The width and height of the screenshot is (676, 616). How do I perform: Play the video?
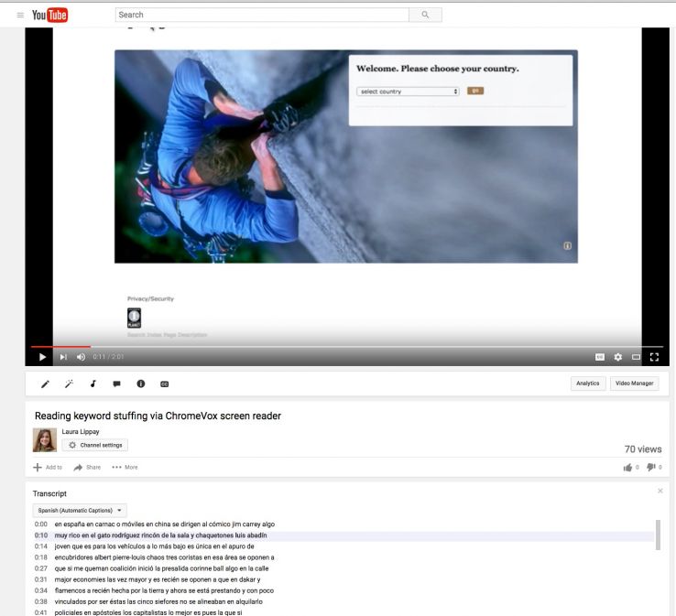[x=42, y=357]
